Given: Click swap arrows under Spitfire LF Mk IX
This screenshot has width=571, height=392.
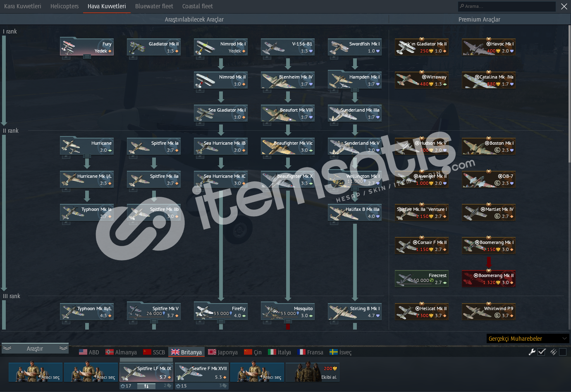Looking at the screenshot, I should (x=146, y=386).
